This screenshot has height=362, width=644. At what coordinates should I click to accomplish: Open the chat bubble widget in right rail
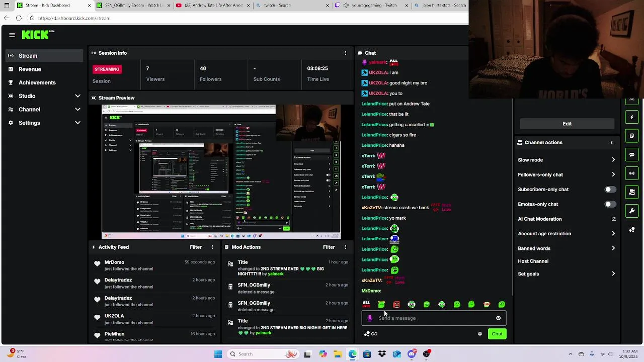tap(632, 154)
